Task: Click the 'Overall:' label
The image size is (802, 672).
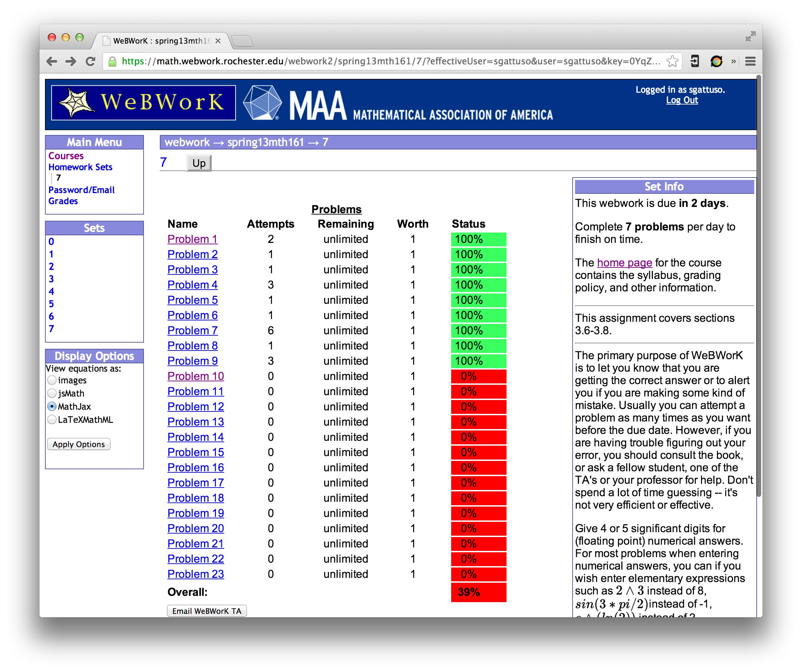Action: [188, 592]
